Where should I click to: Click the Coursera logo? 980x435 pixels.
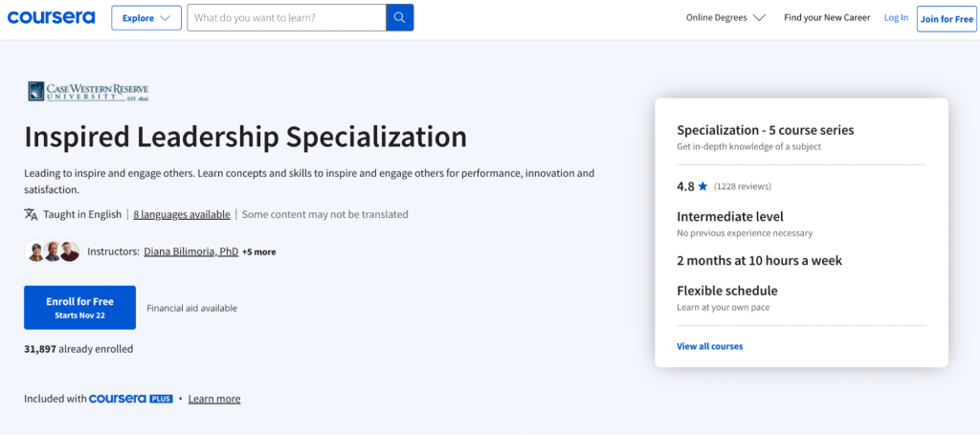[x=52, y=17]
